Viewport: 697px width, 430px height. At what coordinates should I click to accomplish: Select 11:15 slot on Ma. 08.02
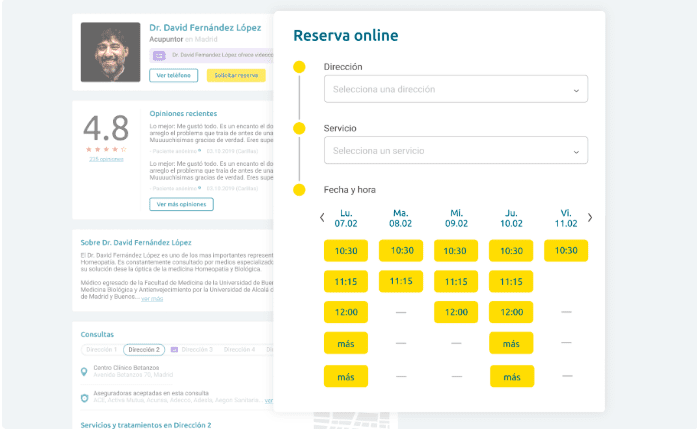[401, 281]
